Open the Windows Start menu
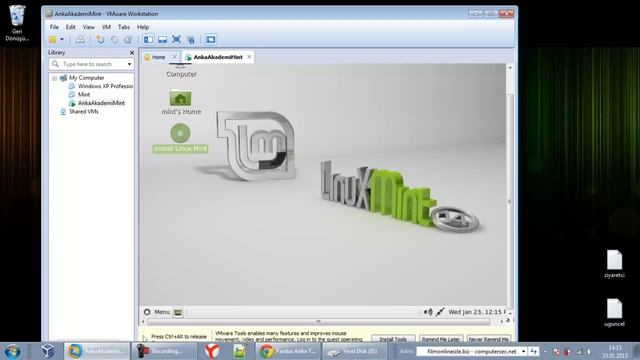 point(12,351)
